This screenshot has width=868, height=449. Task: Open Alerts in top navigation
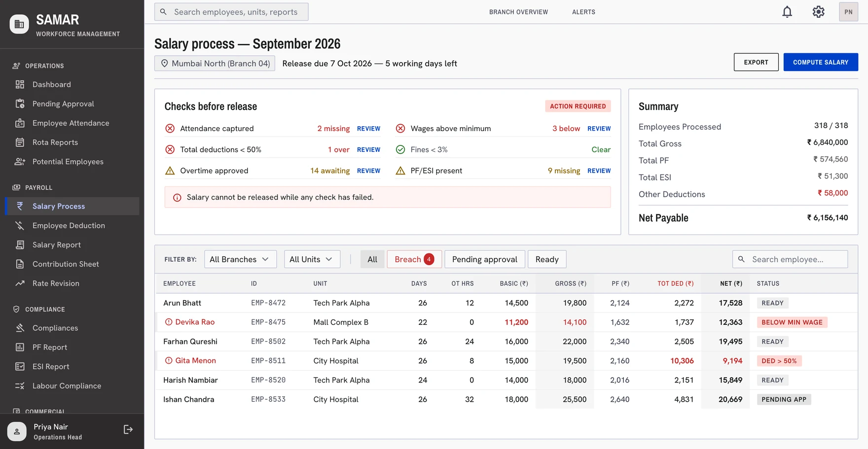coord(583,12)
